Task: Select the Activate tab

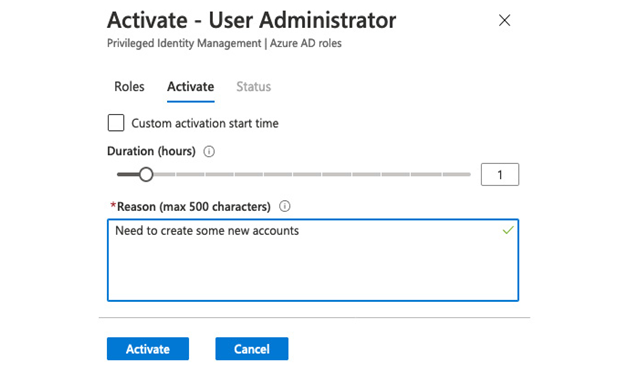Action: pos(191,86)
